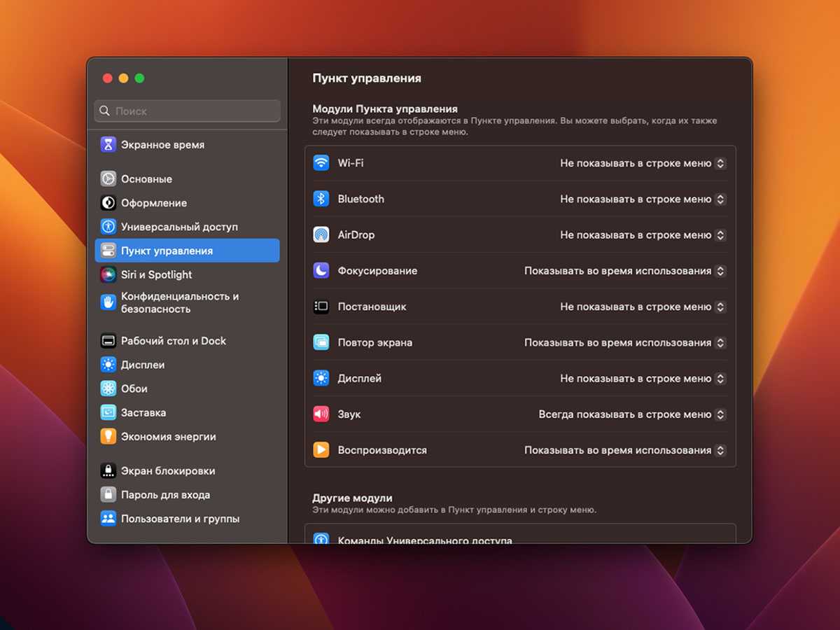Click the Фокусирование moon icon
This screenshot has width=840, height=630.
(x=321, y=271)
